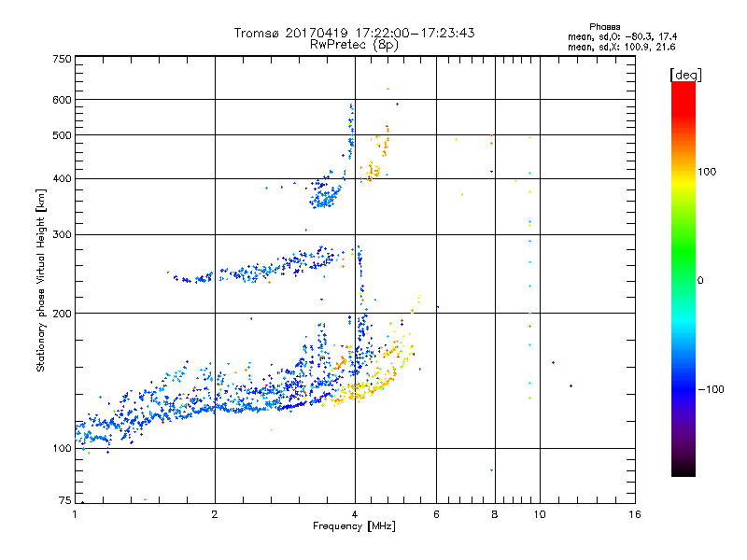This screenshot has width=747, height=560.
Task: Click the x-axis label '6'
Action: point(436,514)
